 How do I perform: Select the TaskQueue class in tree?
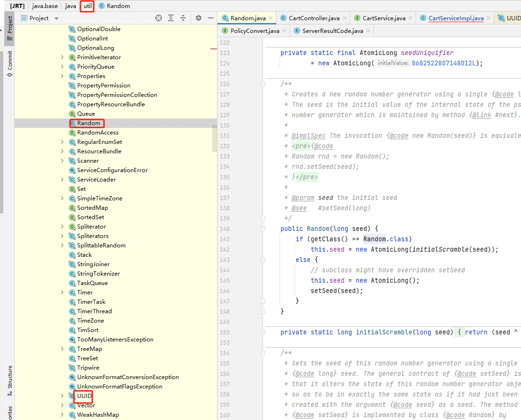[x=92, y=283]
